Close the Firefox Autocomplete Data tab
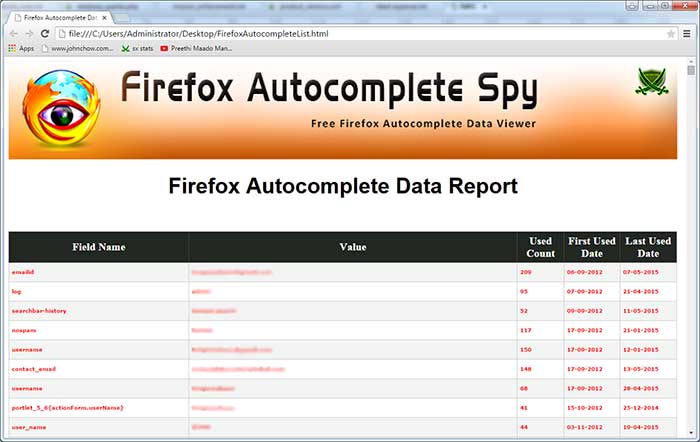The width and height of the screenshot is (700, 442). click(x=105, y=18)
